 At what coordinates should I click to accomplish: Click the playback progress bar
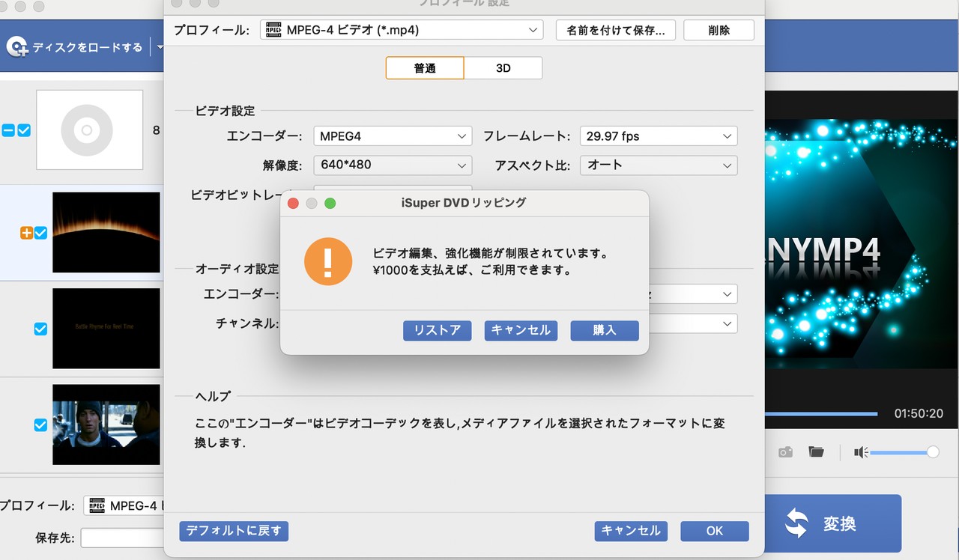(x=821, y=413)
